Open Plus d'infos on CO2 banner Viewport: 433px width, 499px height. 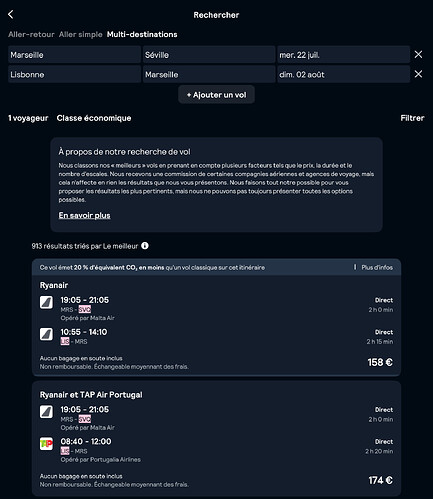click(x=377, y=267)
